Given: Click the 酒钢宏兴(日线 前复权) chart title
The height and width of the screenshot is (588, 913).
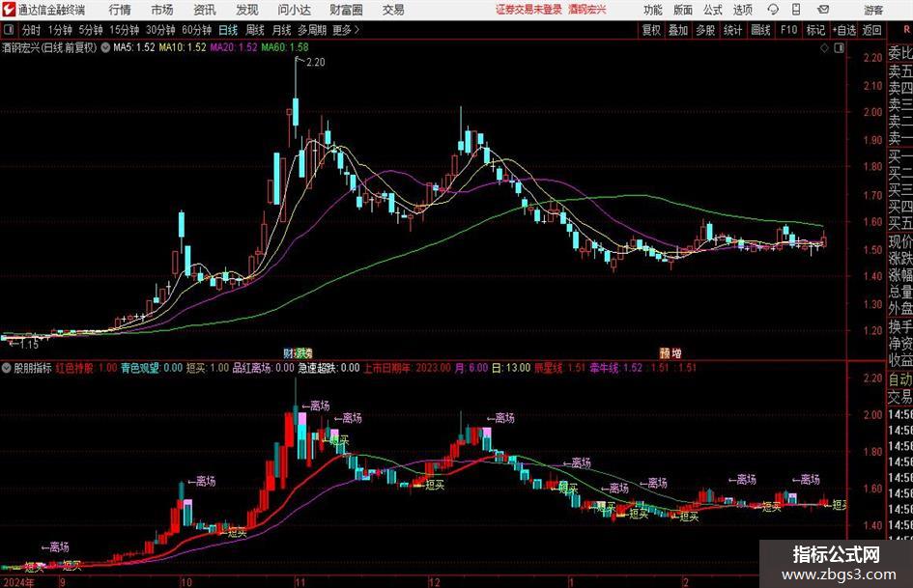Looking at the screenshot, I should coord(49,47).
